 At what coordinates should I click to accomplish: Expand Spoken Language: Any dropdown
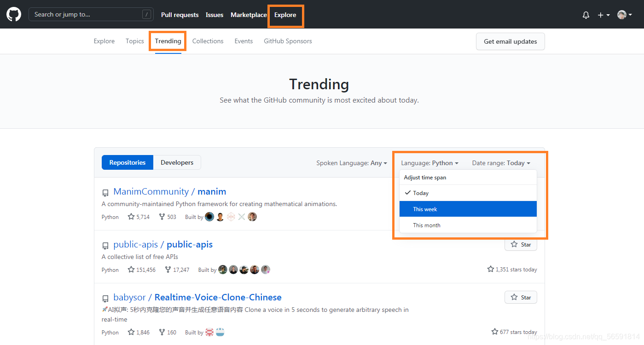[x=352, y=163]
